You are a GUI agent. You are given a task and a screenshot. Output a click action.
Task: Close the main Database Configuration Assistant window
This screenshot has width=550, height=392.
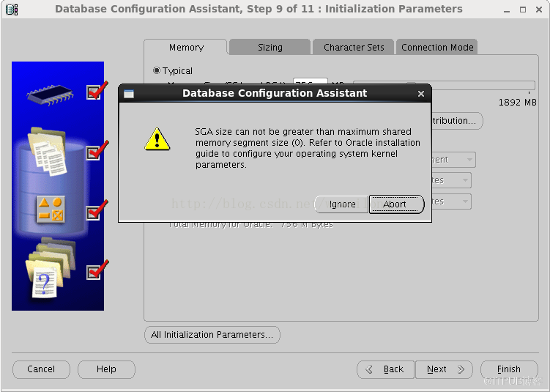point(539,10)
